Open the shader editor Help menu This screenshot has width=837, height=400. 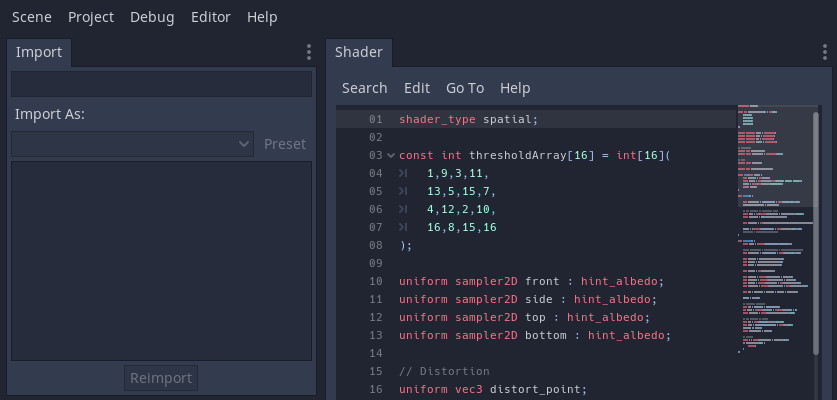[515, 88]
